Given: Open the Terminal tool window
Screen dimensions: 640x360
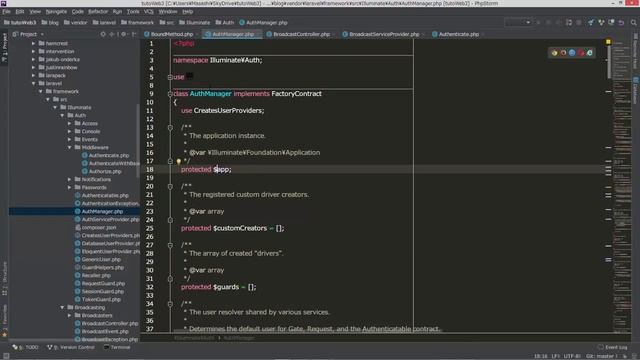Looking at the screenshot, I should [x=117, y=347].
